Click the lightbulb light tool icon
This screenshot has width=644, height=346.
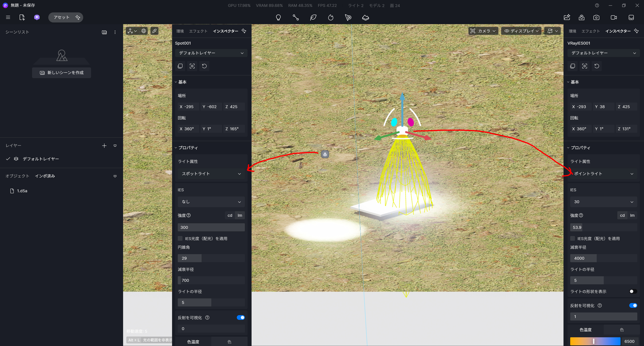pos(278,17)
